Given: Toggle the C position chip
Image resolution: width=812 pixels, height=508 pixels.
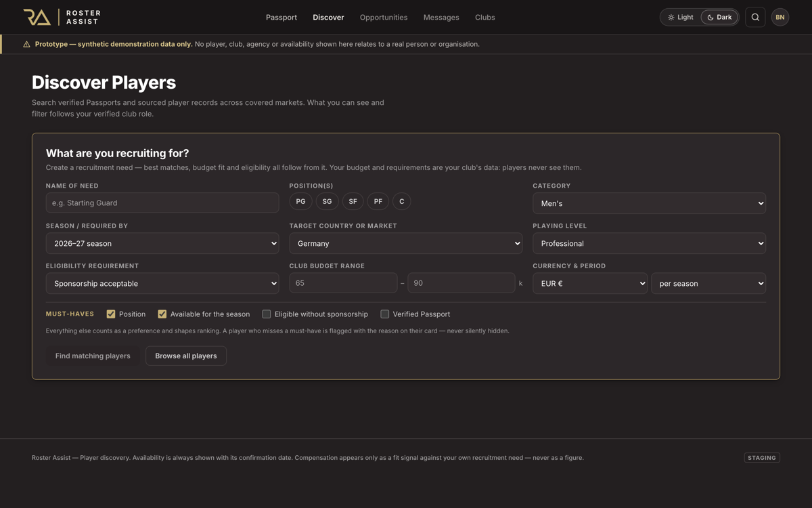Looking at the screenshot, I should [x=401, y=201].
